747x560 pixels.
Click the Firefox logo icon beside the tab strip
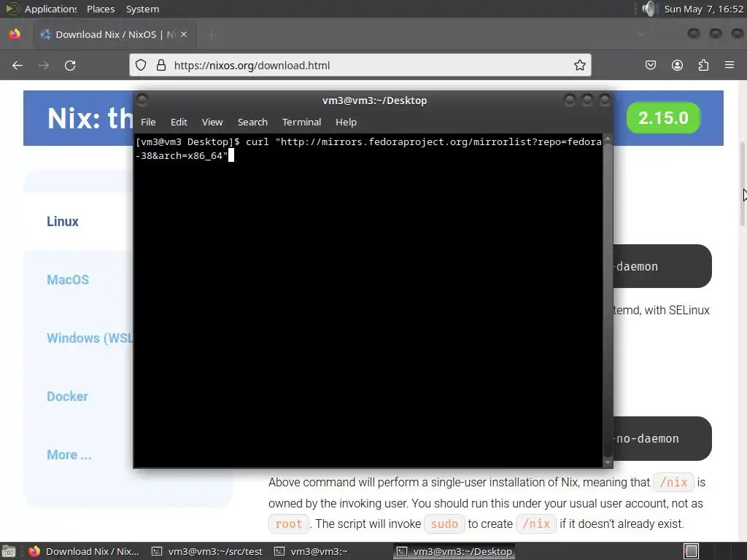click(x=15, y=34)
